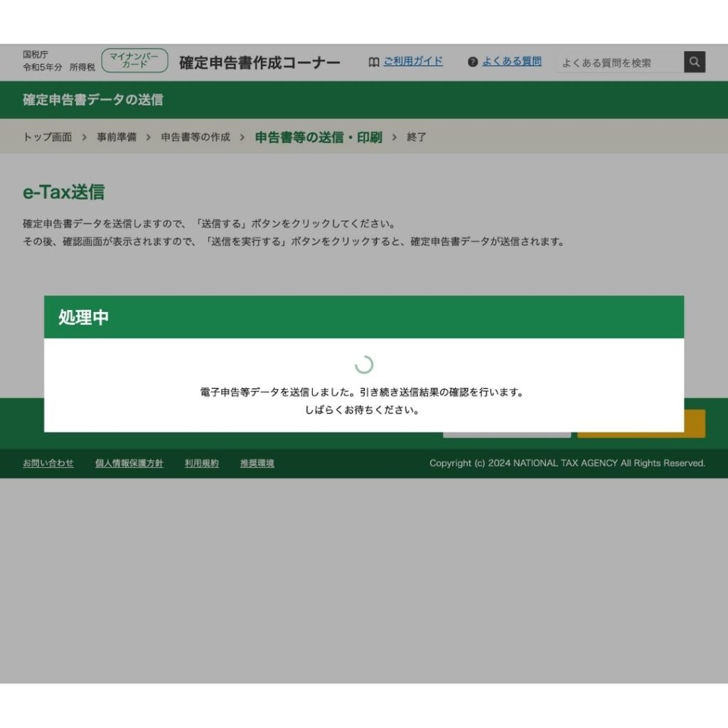The image size is (728, 728).
Task: Click the book icon beside ご利用ガイド
Action: (374, 62)
